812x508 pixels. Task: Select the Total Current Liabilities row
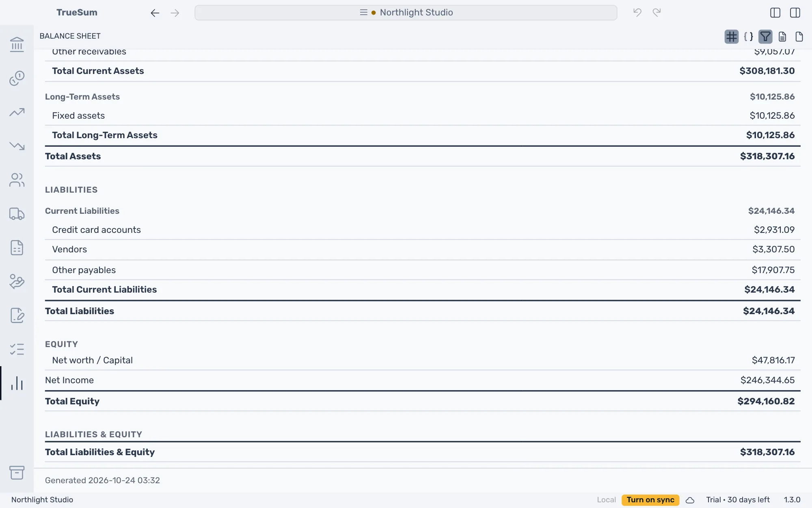423,290
